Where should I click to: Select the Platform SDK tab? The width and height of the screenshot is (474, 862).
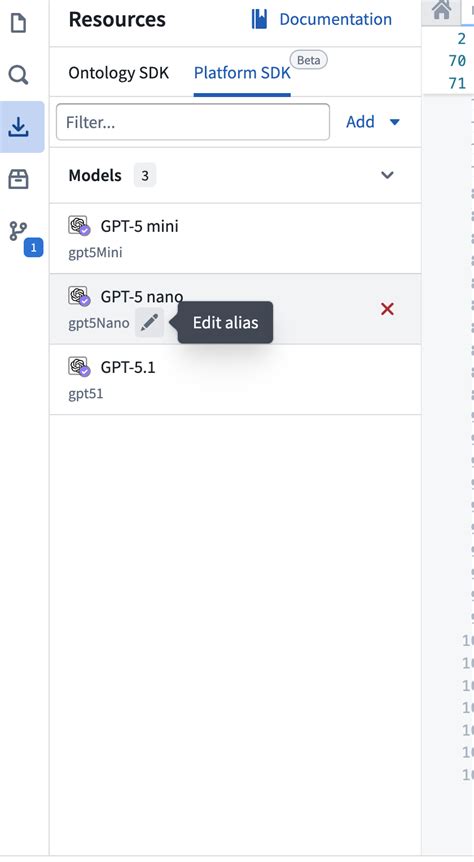tap(242, 73)
